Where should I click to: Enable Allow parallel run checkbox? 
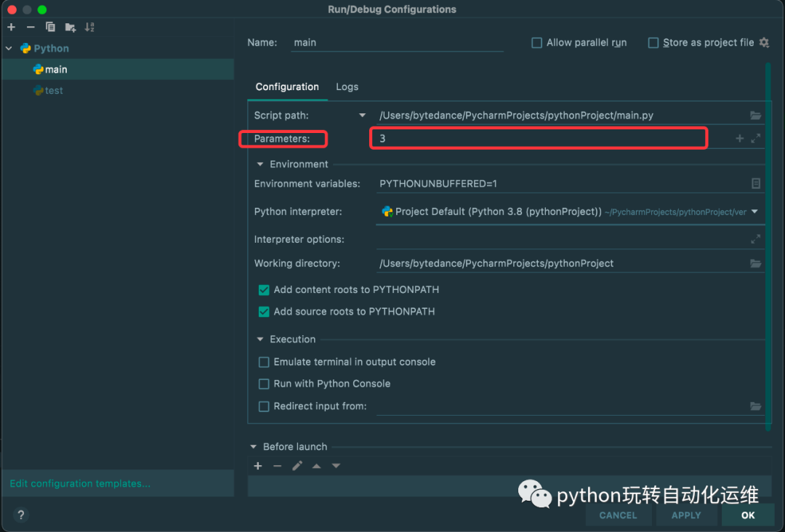click(x=536, y=43)
